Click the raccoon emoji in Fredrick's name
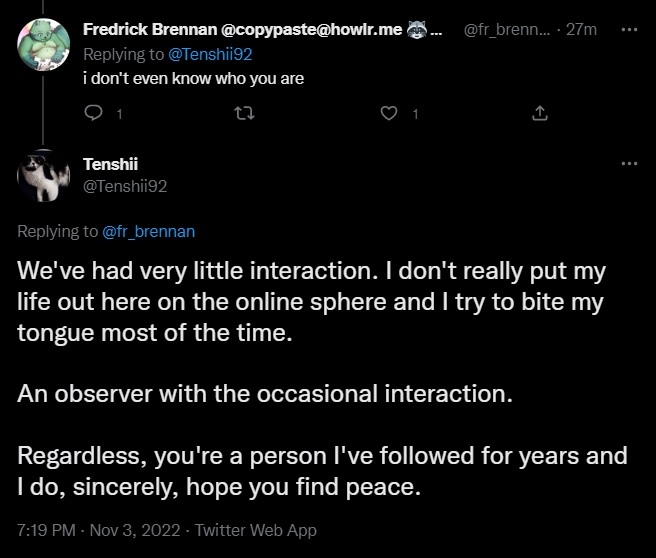Screen dimensions: 656x558 pos(418,29)
